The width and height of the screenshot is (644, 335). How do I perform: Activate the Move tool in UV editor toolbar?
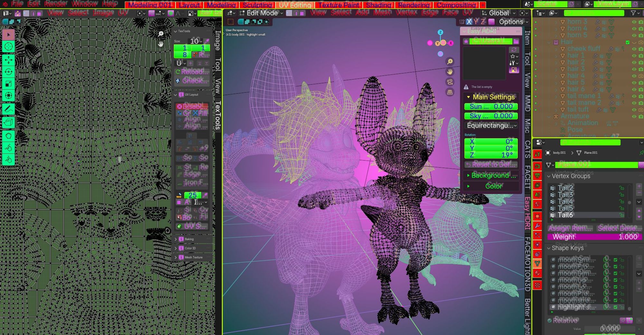(x=8, y=60)
